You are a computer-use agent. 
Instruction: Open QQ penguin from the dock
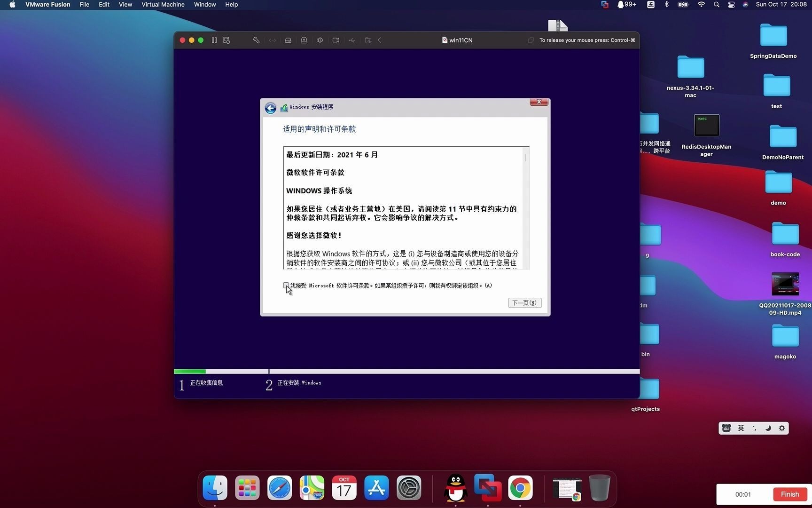(x=455, y=488)
